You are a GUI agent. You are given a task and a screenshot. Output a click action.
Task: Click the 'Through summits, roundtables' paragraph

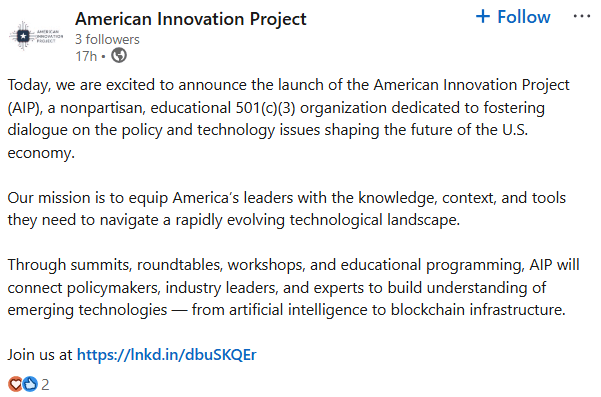pyautogui.click(x=293, y=287)
